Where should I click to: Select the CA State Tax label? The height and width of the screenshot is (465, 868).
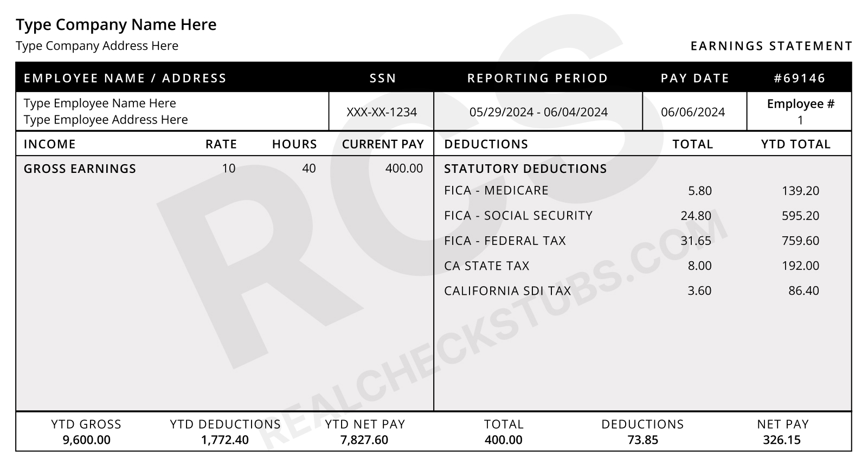pos(486,266)
